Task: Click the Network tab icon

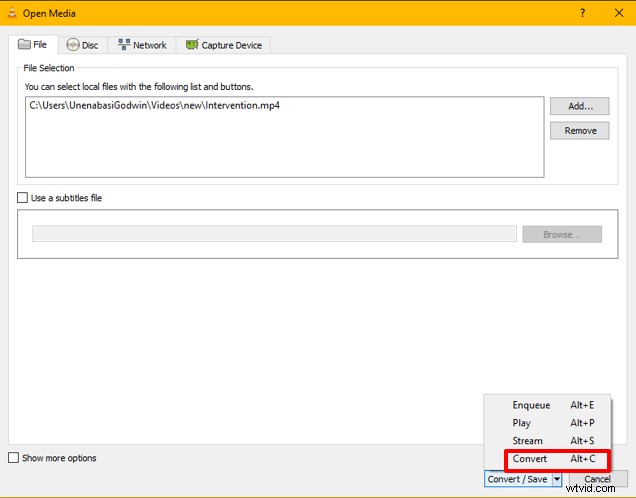Action: point(124,45)
